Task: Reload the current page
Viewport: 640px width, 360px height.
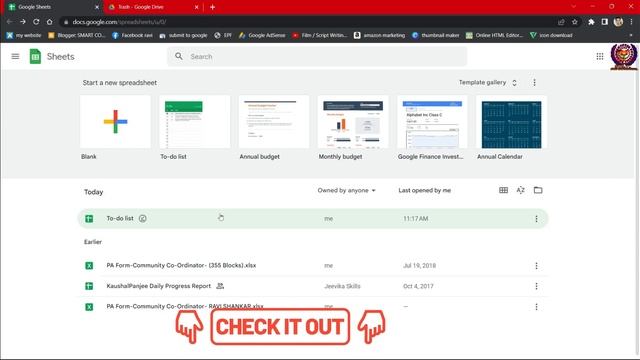Action: pos(36,22)
